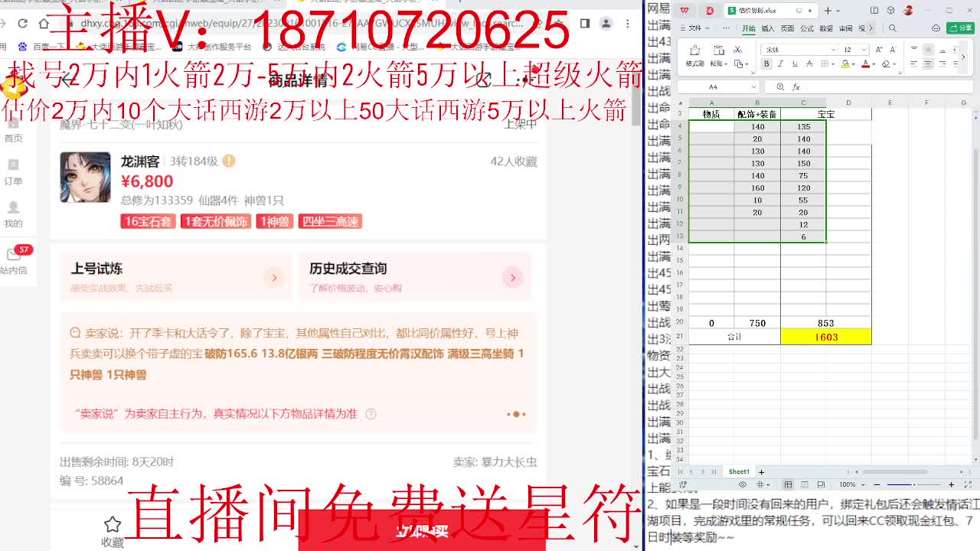The width and height of the screenshot is (980, 551).
Task: Click the cut scissors icon
Action: (x=737, y=50)
